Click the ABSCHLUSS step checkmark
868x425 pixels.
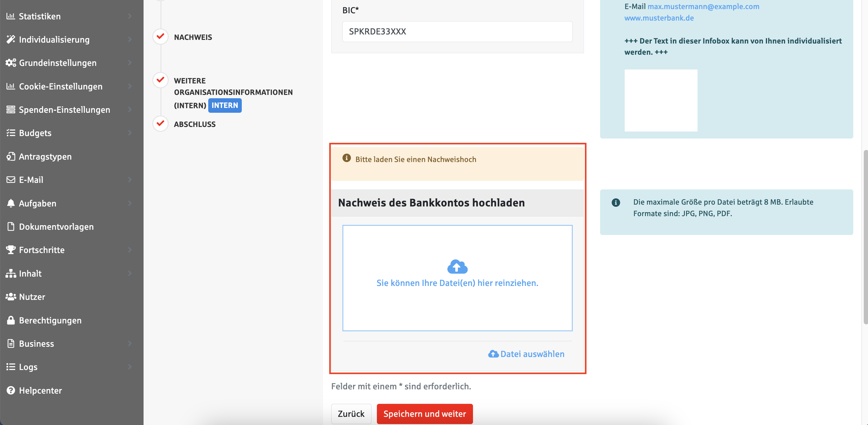[160, 123]
